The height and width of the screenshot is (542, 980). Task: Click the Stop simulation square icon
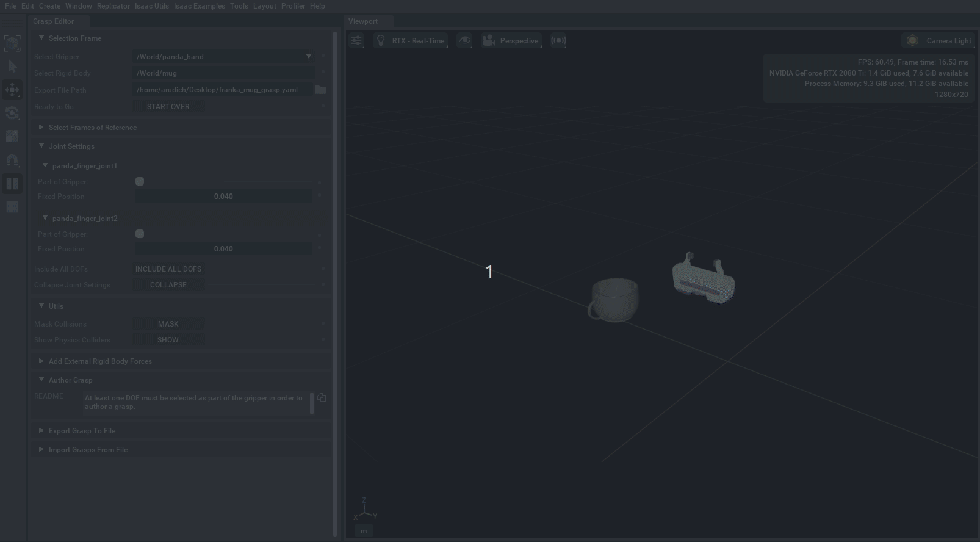click(x=12, y=207)
